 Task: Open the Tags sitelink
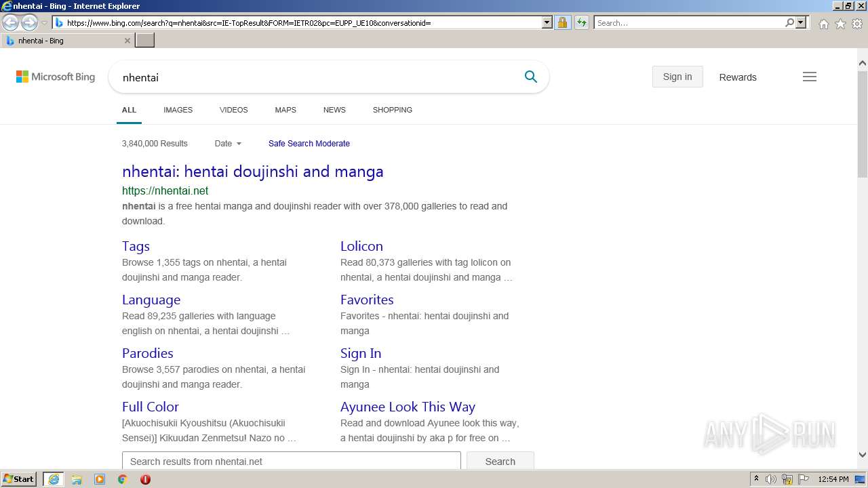coord(136,246)
